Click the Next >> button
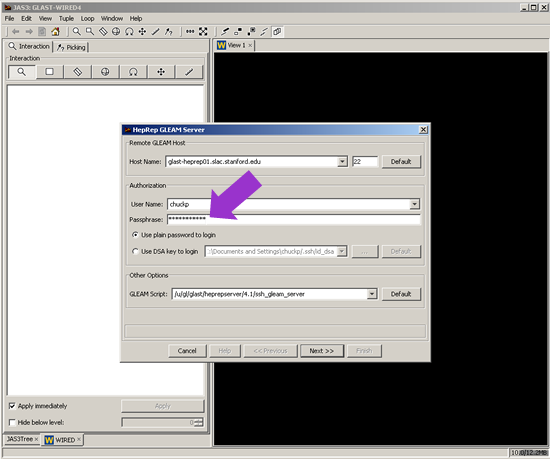This screenshot has width=550, height=459. (x=322, y=351)
